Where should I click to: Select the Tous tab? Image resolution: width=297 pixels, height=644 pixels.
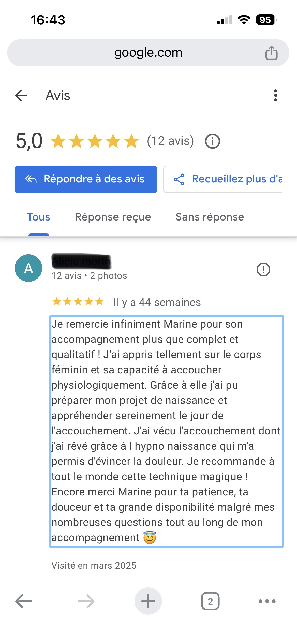[x=39, y=217]
